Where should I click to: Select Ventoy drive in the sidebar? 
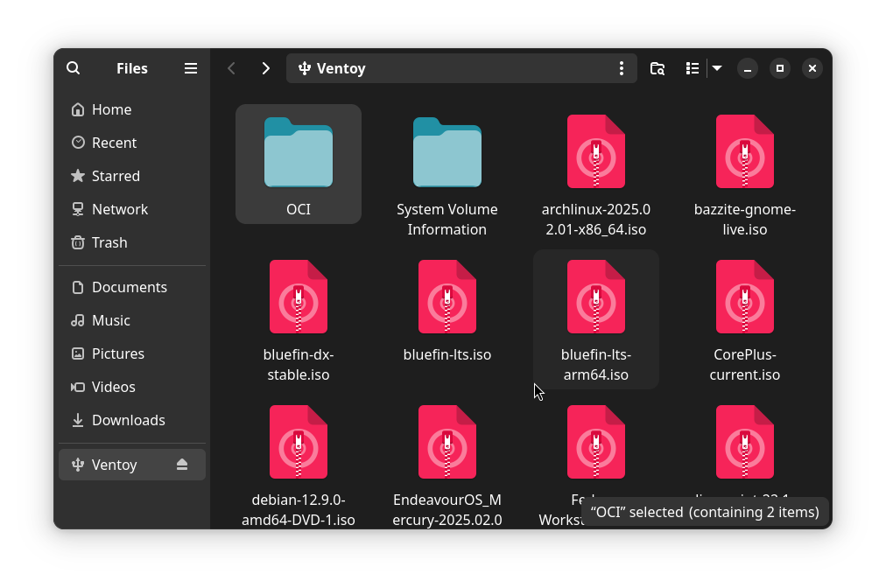coord(132,465)
